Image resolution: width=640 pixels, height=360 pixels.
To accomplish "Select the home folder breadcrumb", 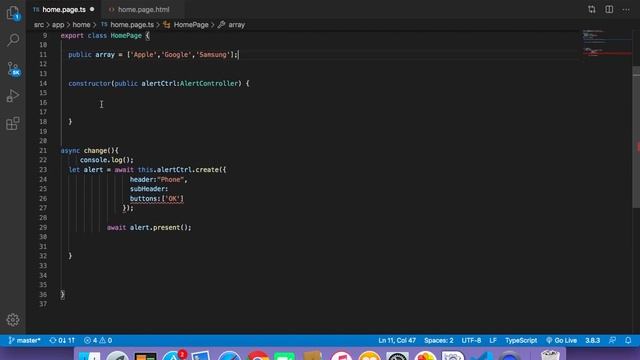I will pos(81,25).
